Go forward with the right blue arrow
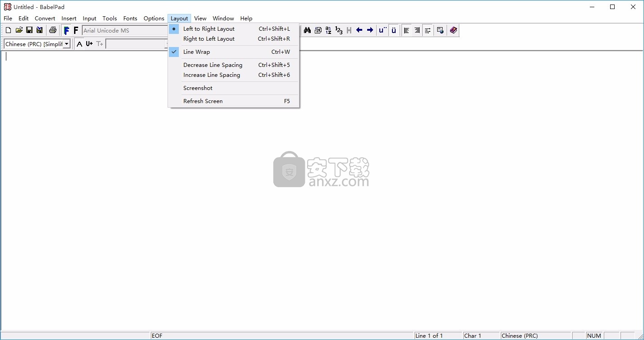 coord(370,30)
